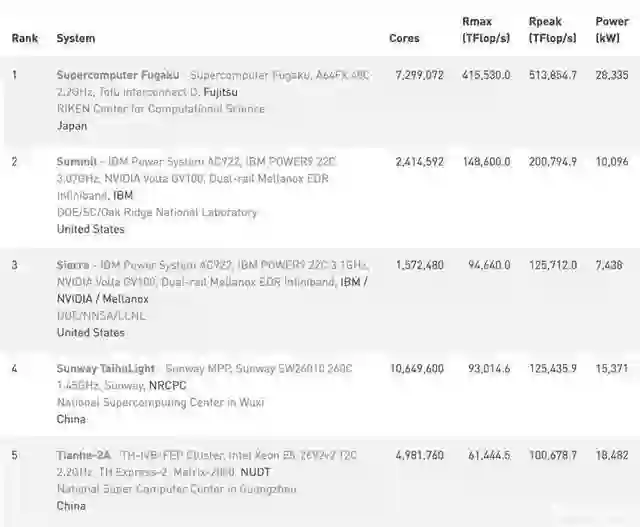
Task: Click the Rpeak (TFlop/s) column header
Action: click(552, 30)
